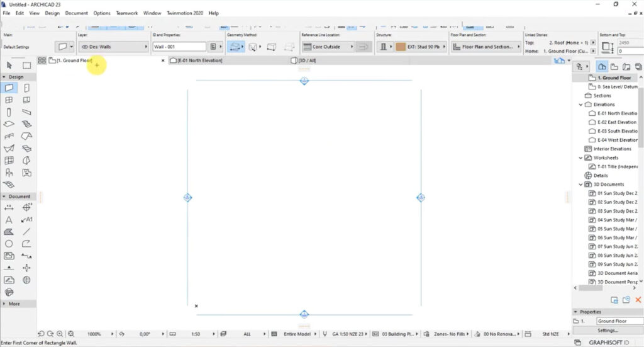Select the Marquee tool

[27, 65]
